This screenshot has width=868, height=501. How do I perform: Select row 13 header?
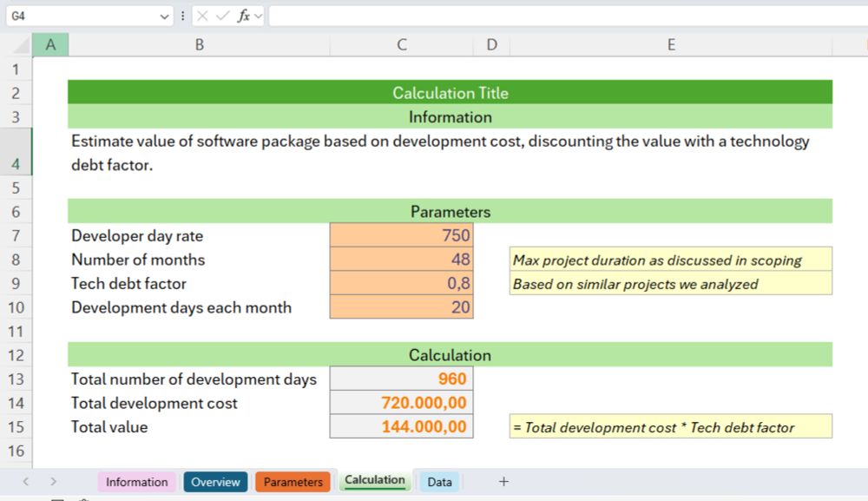coord(16,379)
